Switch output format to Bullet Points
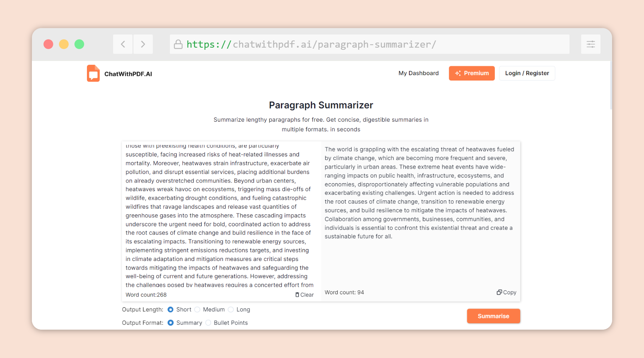This screenshot has height=358, width=644. (208, 323)
